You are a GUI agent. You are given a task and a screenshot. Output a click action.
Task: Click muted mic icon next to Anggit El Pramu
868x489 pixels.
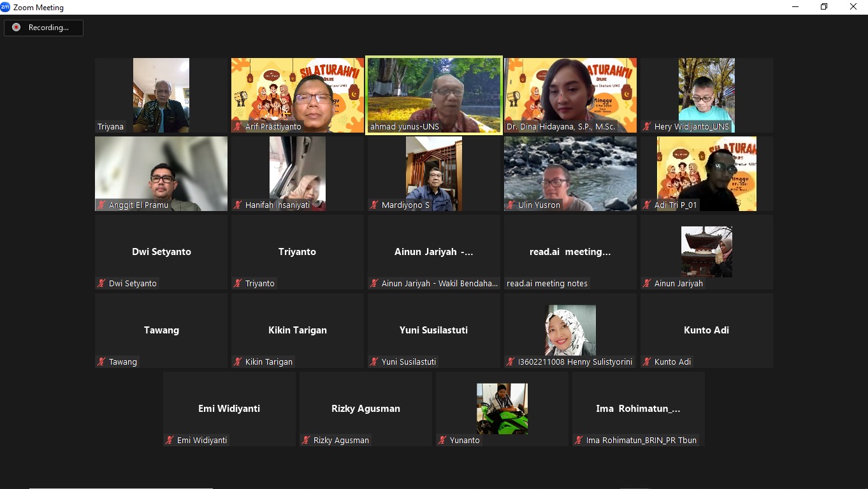tap(101, 205)
